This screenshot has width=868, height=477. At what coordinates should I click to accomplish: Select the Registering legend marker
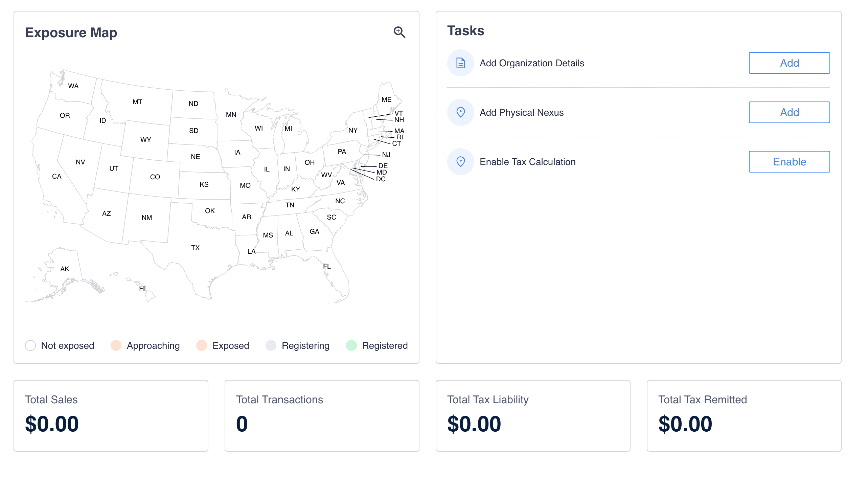click(x=271, y=345)
